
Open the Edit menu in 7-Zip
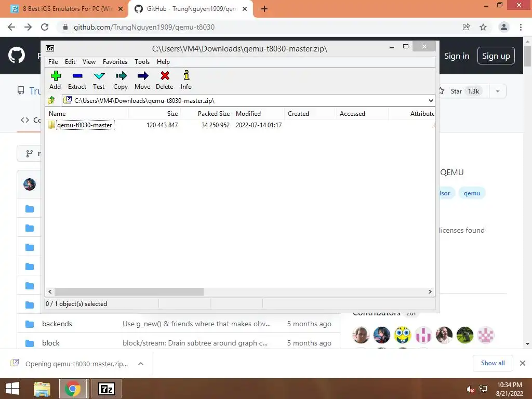[70, 62]
